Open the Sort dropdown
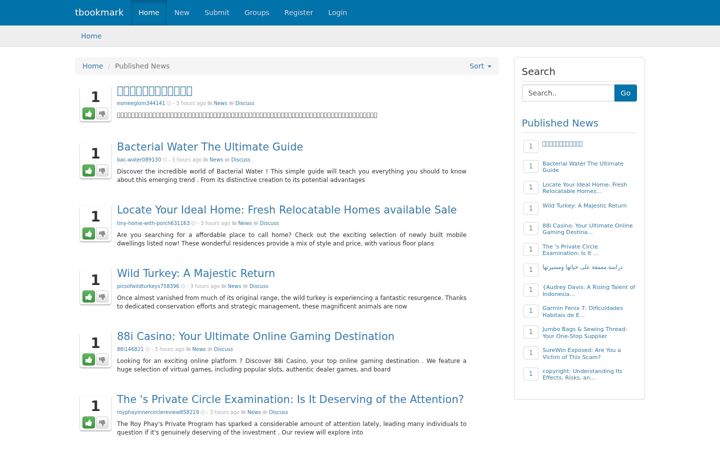The image size is (720, 450). [480, 66]
